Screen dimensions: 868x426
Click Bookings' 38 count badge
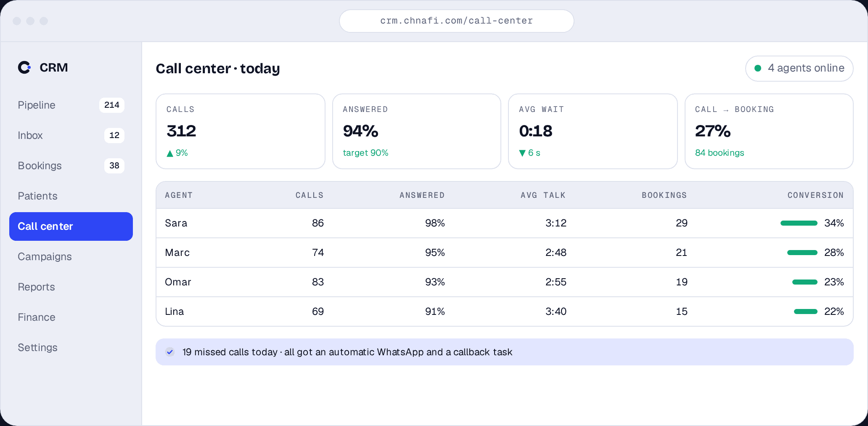click(114, 165)
